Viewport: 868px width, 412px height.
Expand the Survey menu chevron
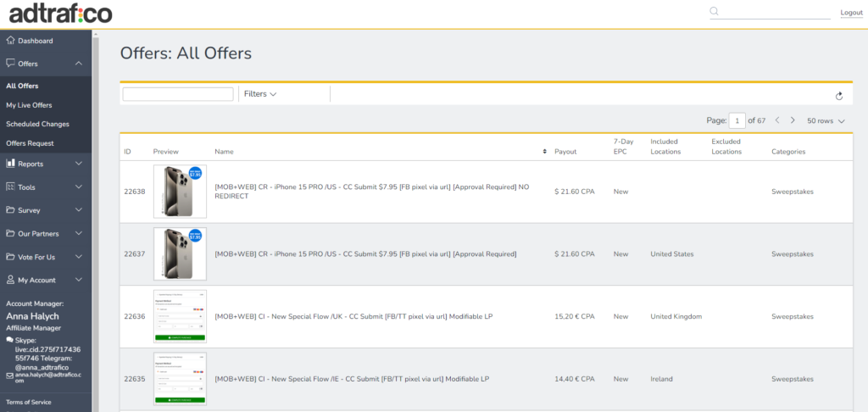point(79,210)
